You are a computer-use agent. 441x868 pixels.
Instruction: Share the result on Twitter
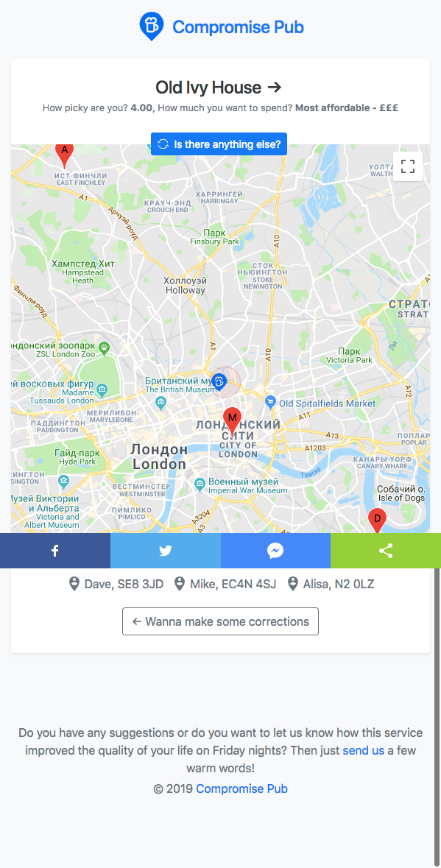tap(166, 550)
